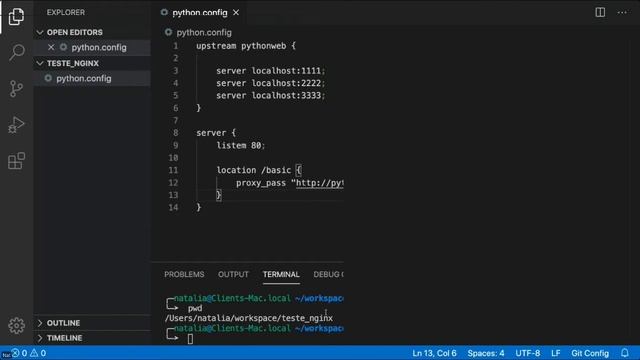
Task: Click the 'pwd' command in terminal
Action: [195, 309]
